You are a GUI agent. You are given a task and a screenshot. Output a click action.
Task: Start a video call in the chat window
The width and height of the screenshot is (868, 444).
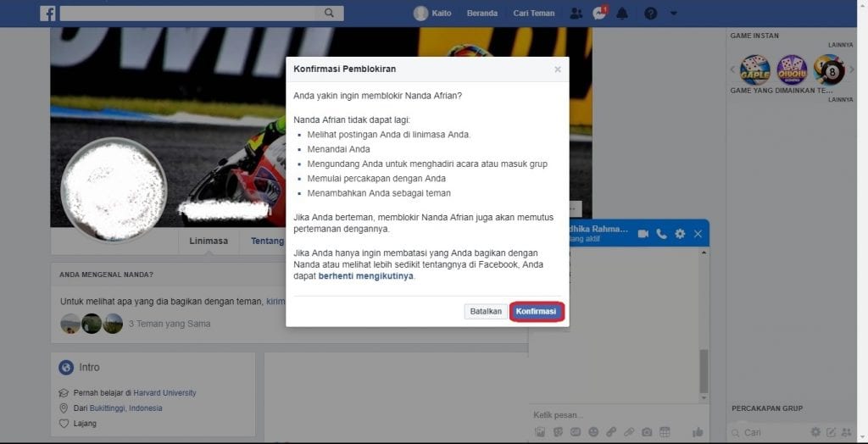click(x=643, y=234)
